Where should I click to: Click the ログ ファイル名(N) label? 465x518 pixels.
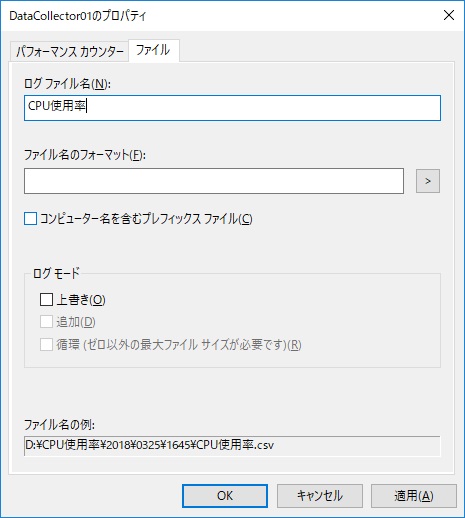[67, 84]
